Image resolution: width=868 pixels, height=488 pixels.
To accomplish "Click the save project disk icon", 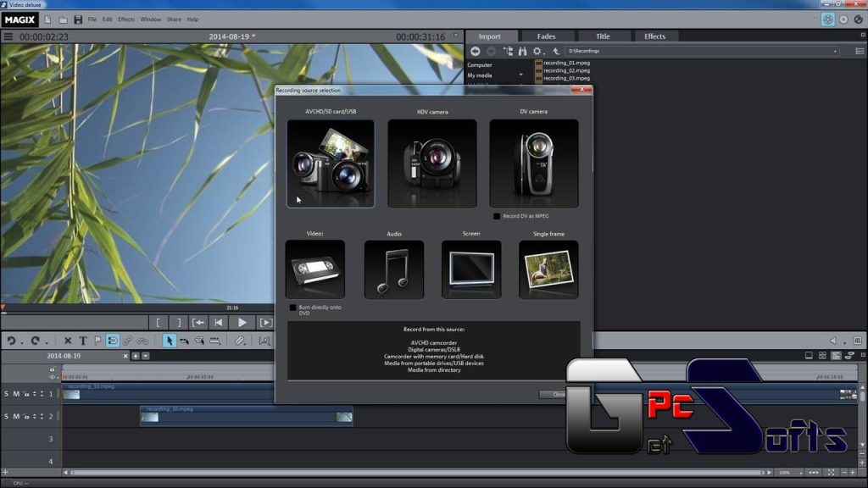I will point(78,20).
